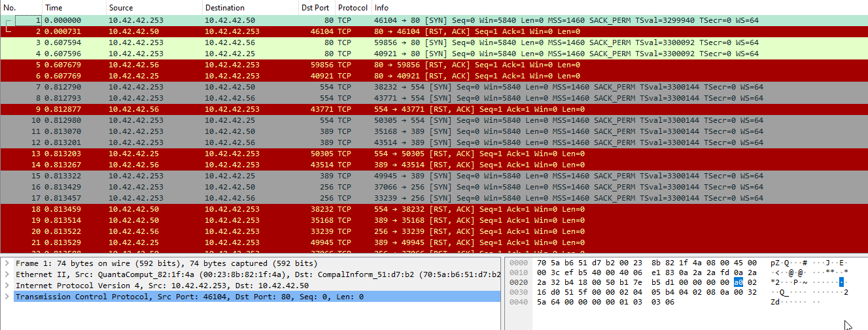868x330 pixels.
Task: Expand the Ethernet II details row
Action: pyautogui.click(x=6, y=274)
